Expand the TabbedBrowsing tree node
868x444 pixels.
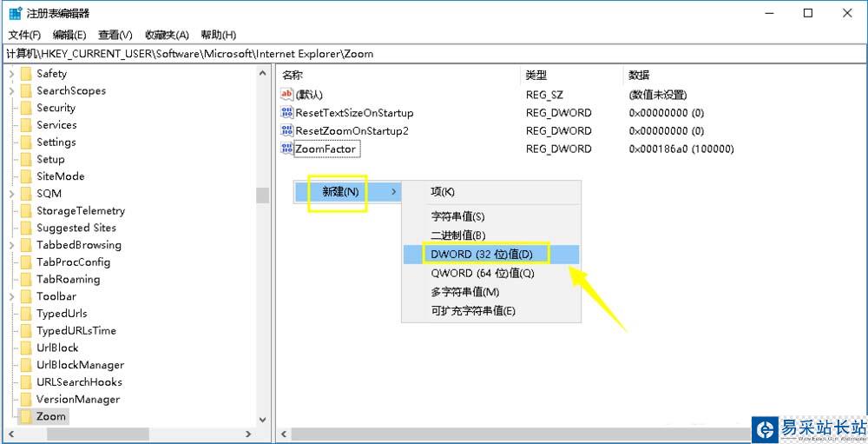[x=11, y=245]
